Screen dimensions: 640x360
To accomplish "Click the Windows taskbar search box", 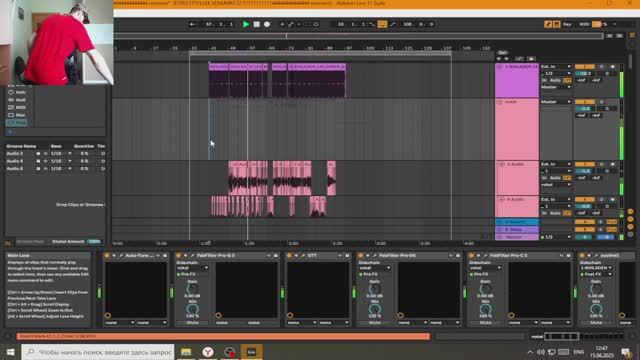I will 98,352.
